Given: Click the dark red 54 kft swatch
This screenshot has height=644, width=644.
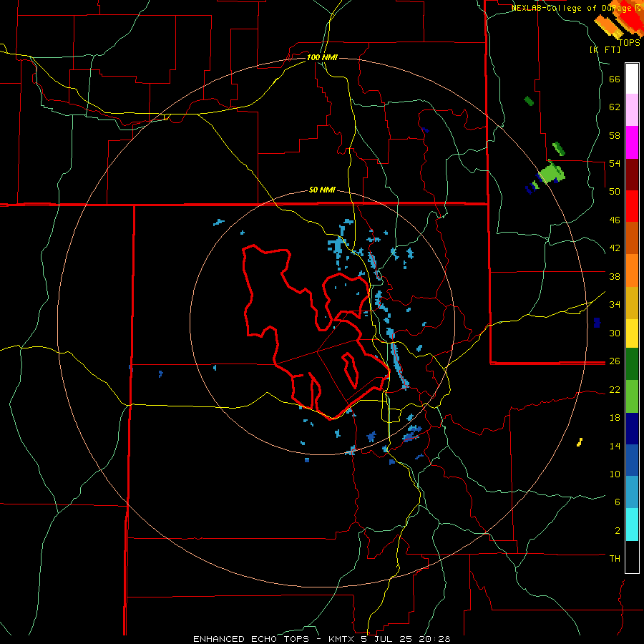Looking at the screenshot, I should [632, 175].
